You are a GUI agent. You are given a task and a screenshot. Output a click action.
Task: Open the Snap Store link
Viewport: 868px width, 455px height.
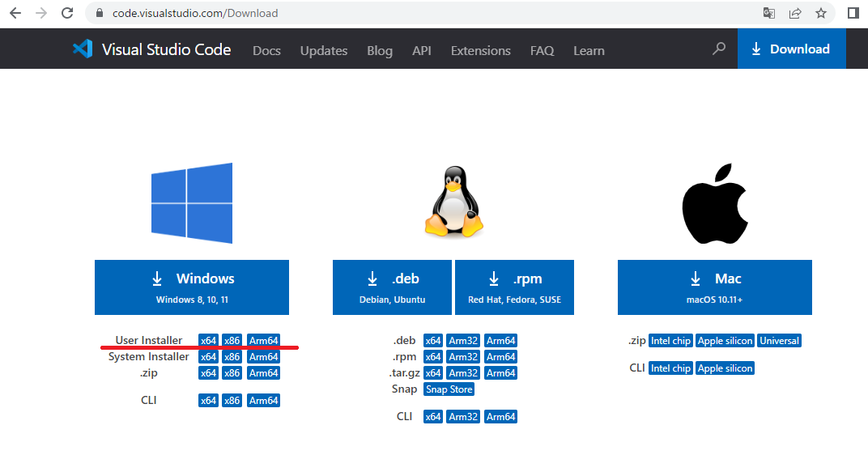pyautogui.click(x=449, y=389)
